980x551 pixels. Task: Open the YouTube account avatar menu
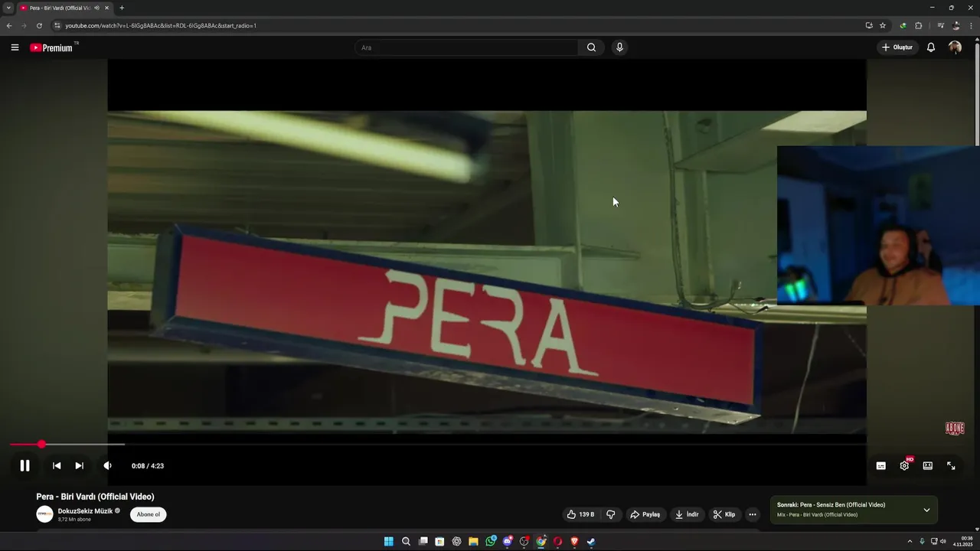955,47
